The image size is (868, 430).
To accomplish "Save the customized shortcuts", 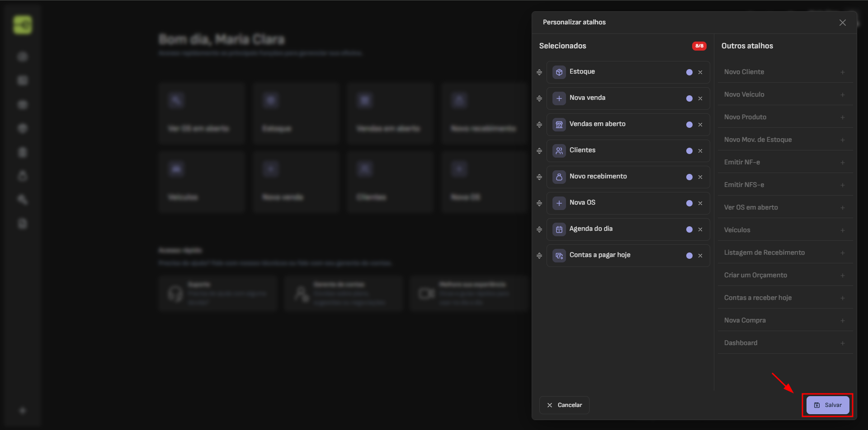I will [828, 405].
